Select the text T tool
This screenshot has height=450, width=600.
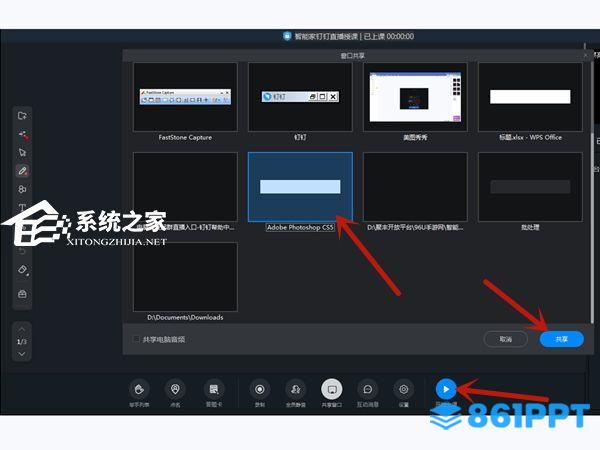point(22,207)
